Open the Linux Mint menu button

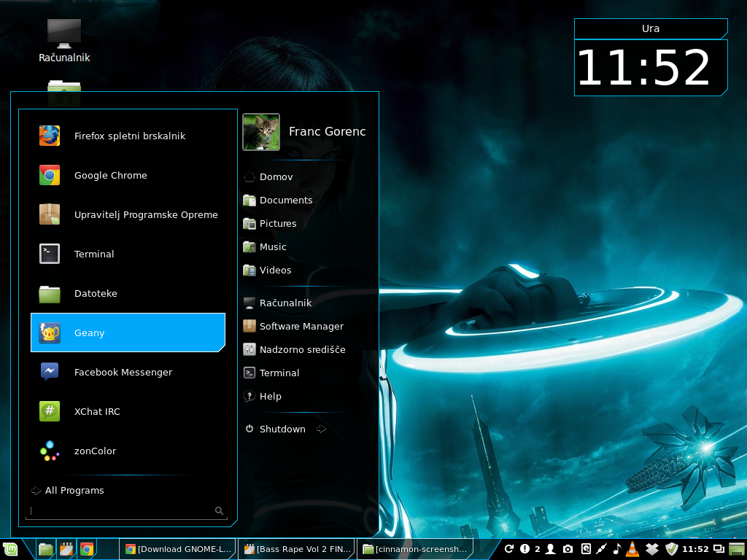point(10,549)
